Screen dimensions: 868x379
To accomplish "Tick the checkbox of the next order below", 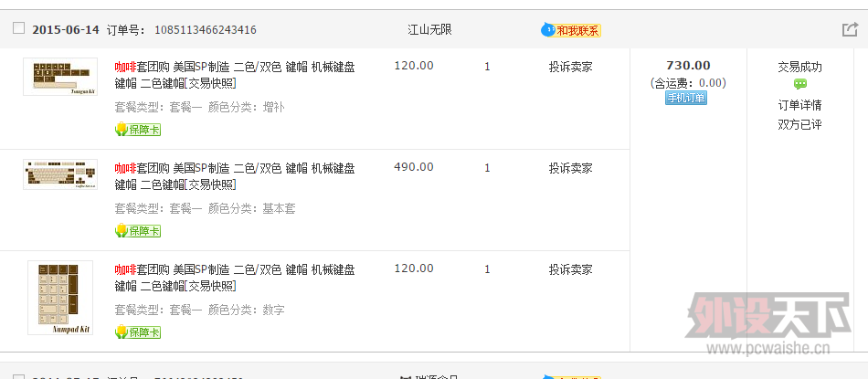I will pyautogui.click(x=18, y=376).
